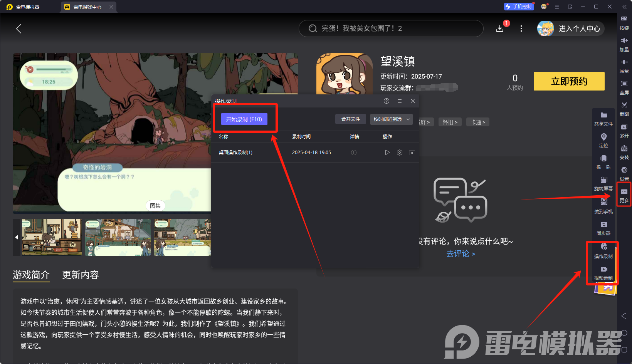Click the search magnifier icon
Screen dimensions: 632x364
click(x=313, y=29)
